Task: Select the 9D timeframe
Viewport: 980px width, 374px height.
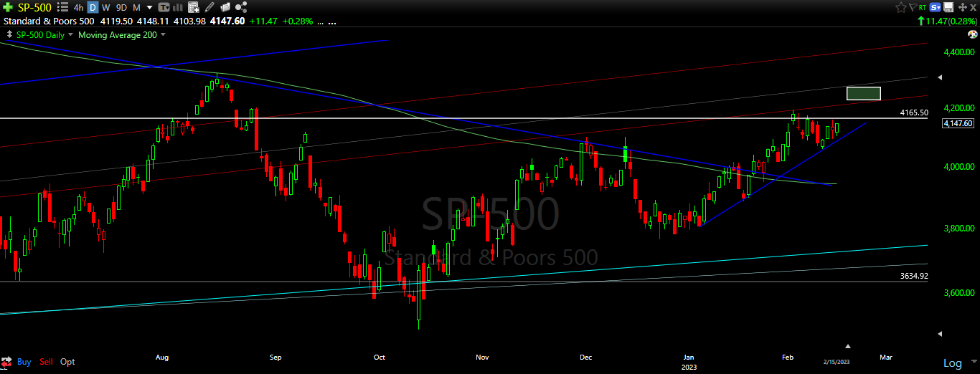Action: 121,7
